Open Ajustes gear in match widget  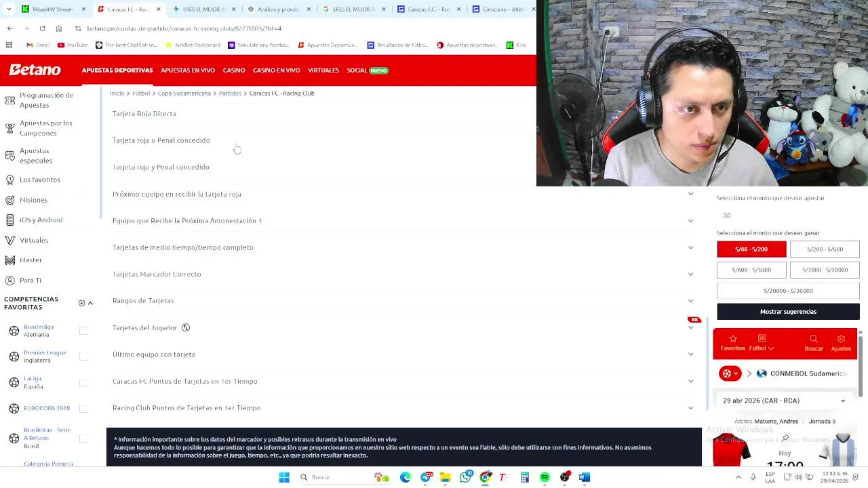(x=841, y=343)
